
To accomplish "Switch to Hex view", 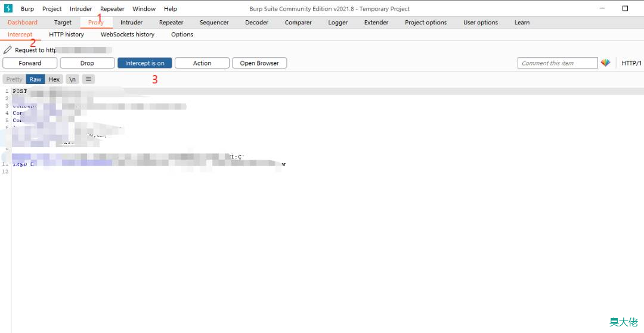I will (54, 79).
